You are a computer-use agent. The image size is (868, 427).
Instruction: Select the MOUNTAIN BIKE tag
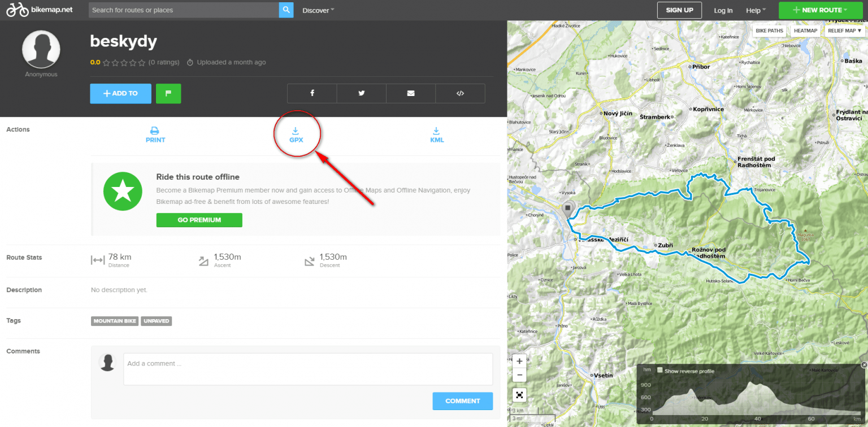point(115,321)
